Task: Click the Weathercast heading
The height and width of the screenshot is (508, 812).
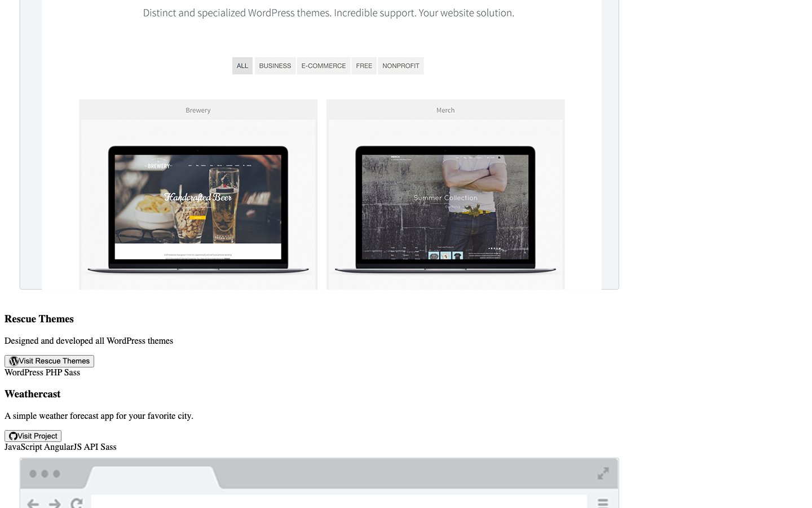Action: (33, 394)
